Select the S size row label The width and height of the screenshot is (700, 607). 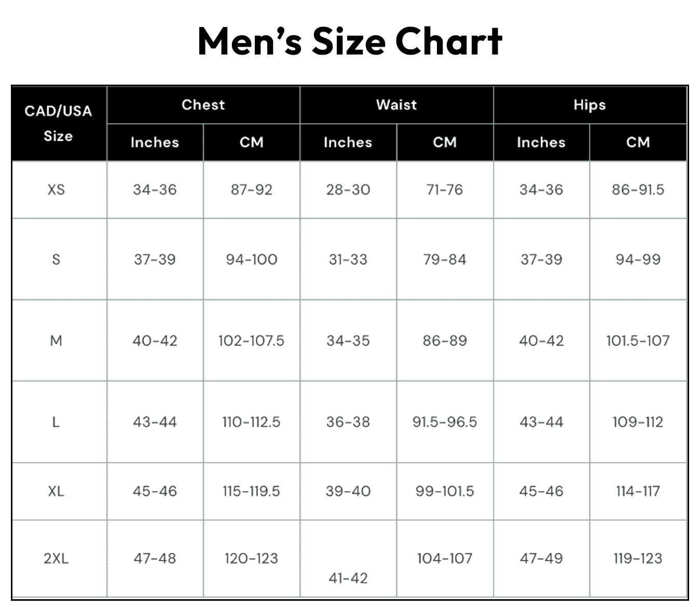(56, 259)
